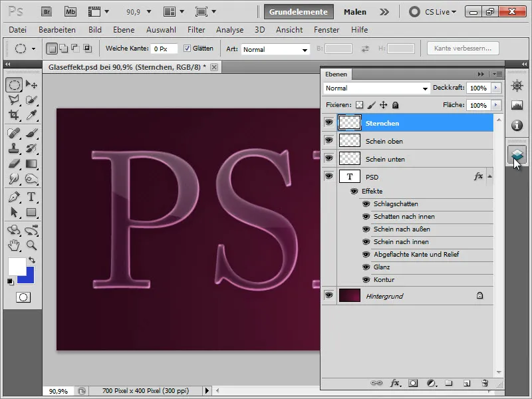Select the History Brush tool
Viewport: 532px width, 399px height.
(31, 148)
